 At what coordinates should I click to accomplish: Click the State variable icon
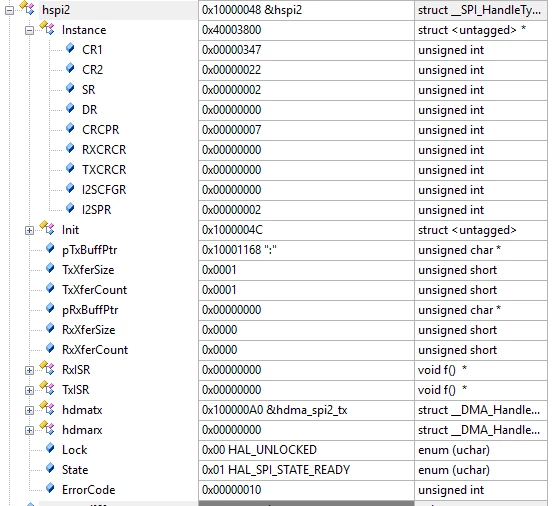click(x=50, y=468)
